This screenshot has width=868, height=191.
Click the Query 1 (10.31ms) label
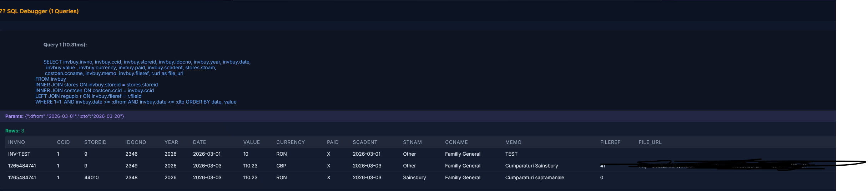coord(65,45)
